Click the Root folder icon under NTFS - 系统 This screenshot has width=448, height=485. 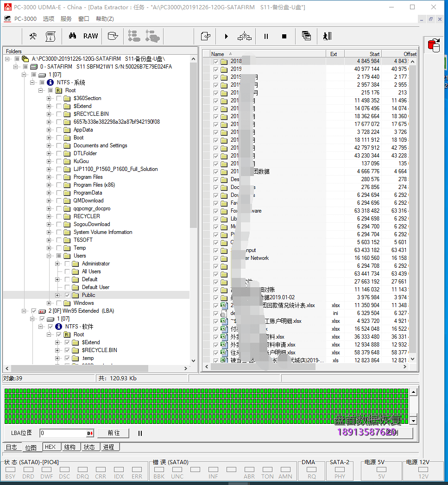click(58, 90)
